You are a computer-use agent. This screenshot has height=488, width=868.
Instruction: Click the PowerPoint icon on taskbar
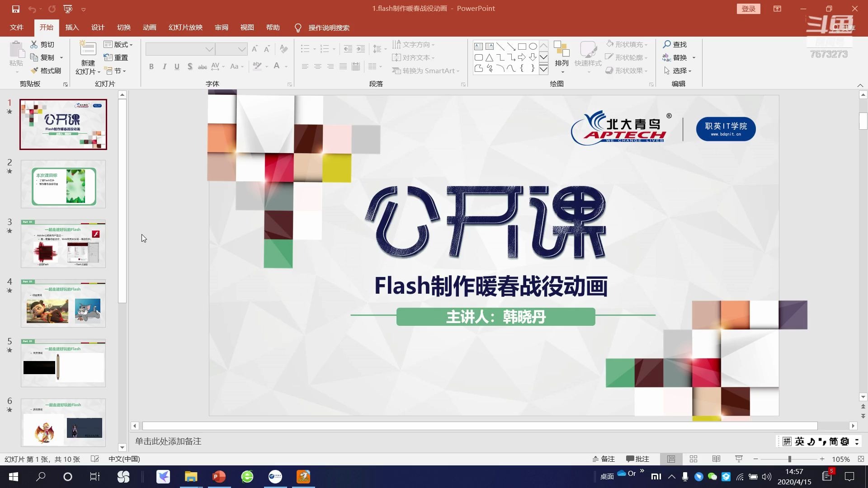(219, 477)
